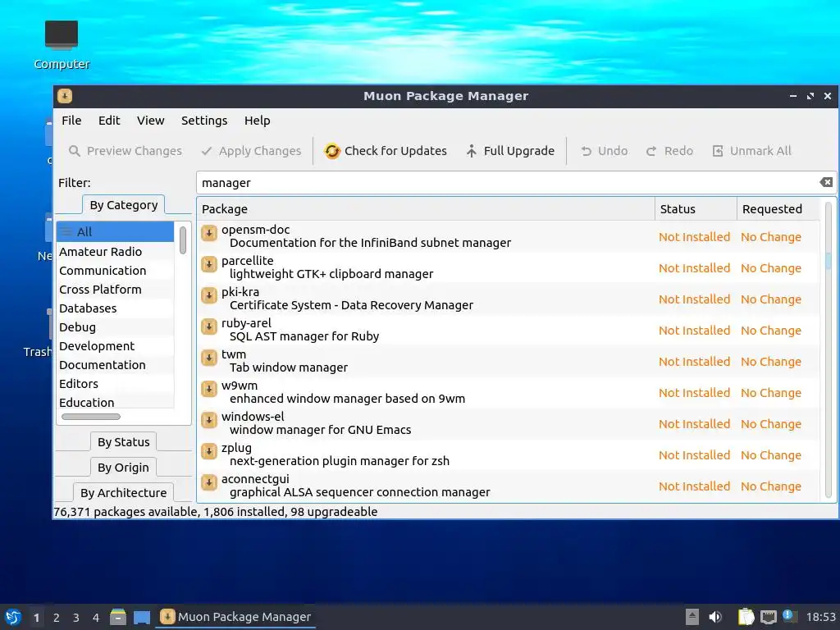Viewport: 840px width, 630px height.
Task: Click the category list vertical scrollbar
Action: click(183, 240)
